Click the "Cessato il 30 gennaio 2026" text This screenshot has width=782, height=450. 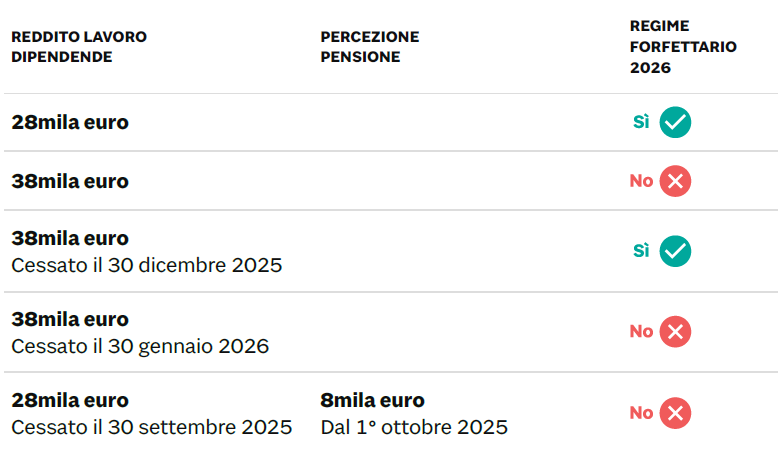[140, 347]
